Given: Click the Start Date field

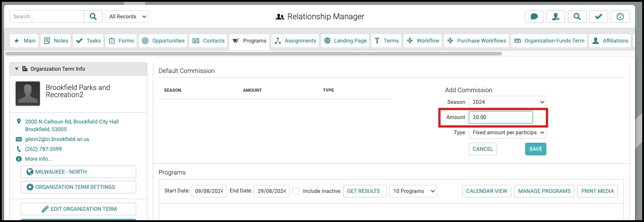Looking at the screenshot, I should click(209, 191).
